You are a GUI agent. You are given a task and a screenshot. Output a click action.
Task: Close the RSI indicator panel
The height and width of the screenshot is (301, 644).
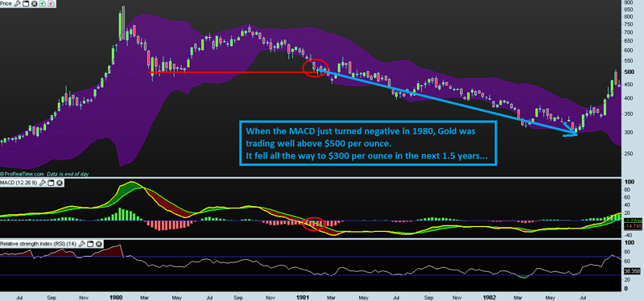(x=98, y=244)
